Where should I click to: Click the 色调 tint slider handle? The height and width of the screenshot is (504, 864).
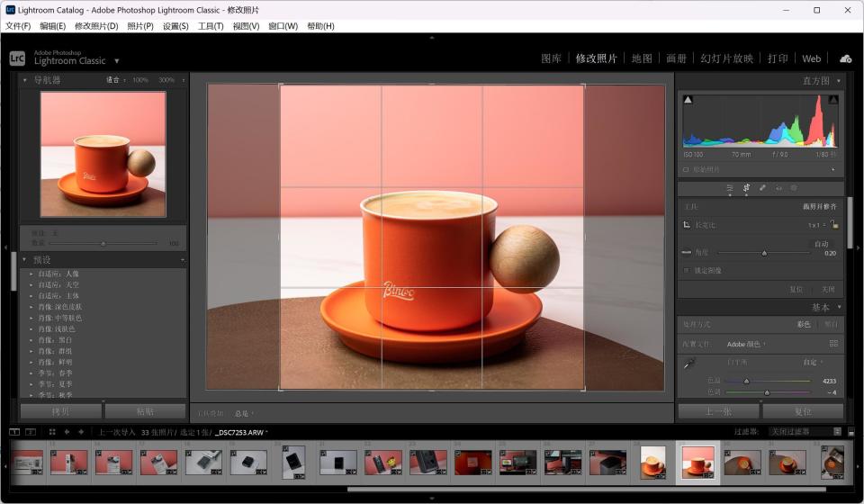(x=767, y=392)
